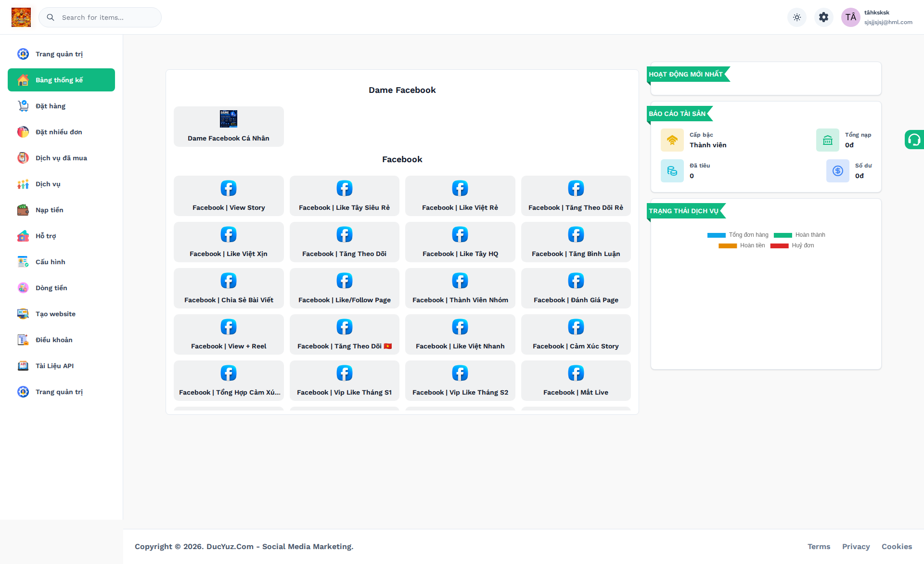The height and width of the screenshot is (564, 924).
Task: Open the Dame Facebook Cá Nhân card
Action: 229,127
